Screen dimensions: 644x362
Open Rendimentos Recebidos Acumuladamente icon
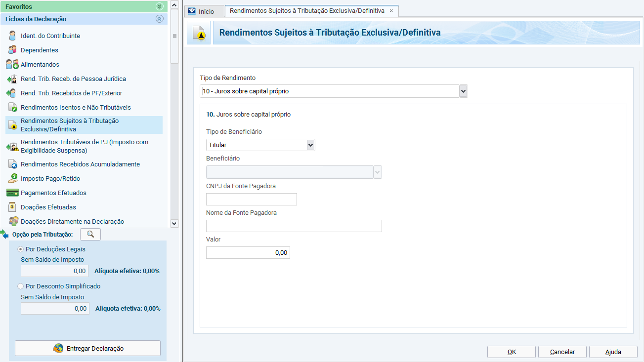click(12, 164)
